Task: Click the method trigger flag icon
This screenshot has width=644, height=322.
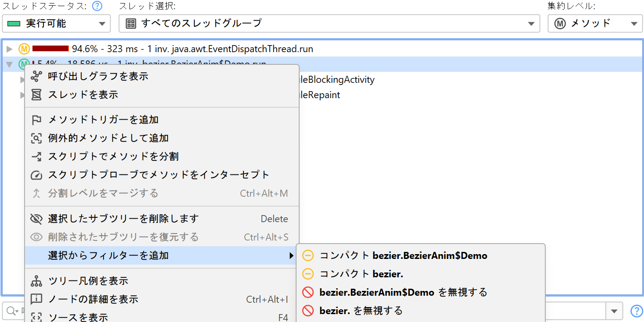Action: (36, 120)
